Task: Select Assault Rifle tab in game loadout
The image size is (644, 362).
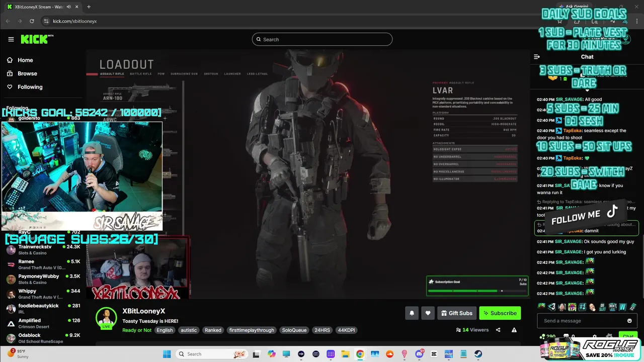Action: (x=112, y=74)
